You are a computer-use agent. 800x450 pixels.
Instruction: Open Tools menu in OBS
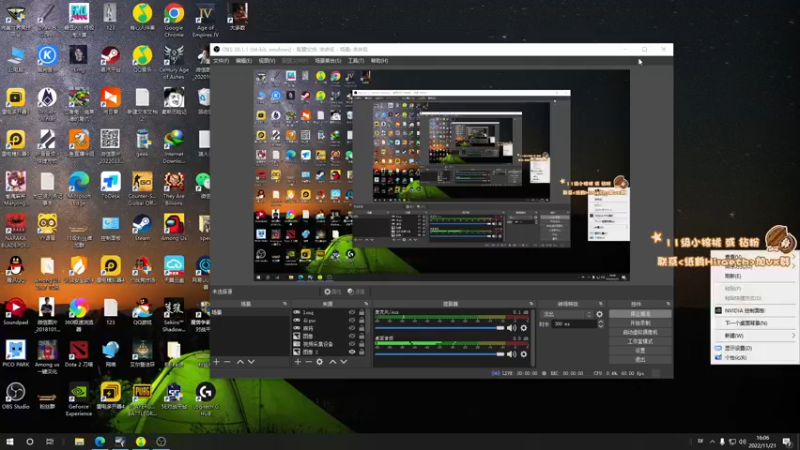point(356,61)
